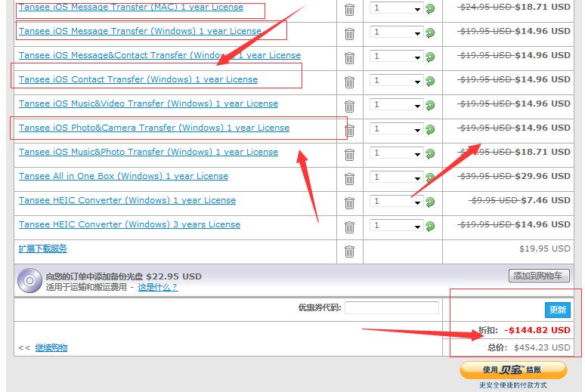Viewport: 585px width, 392px height.
Task: Remove Message Transfer (Windows) via trash icon
Action: pyautogui.click(x=350, y=34)
